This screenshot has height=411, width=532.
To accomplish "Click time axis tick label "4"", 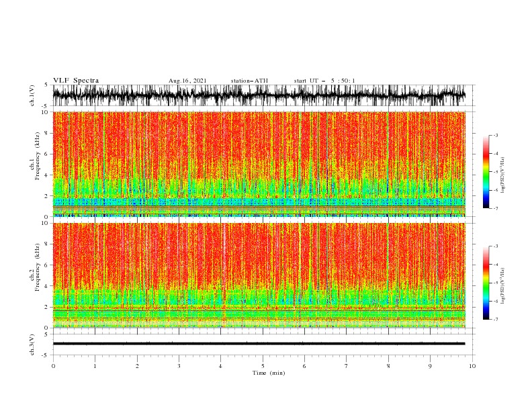I will [221, 366].
